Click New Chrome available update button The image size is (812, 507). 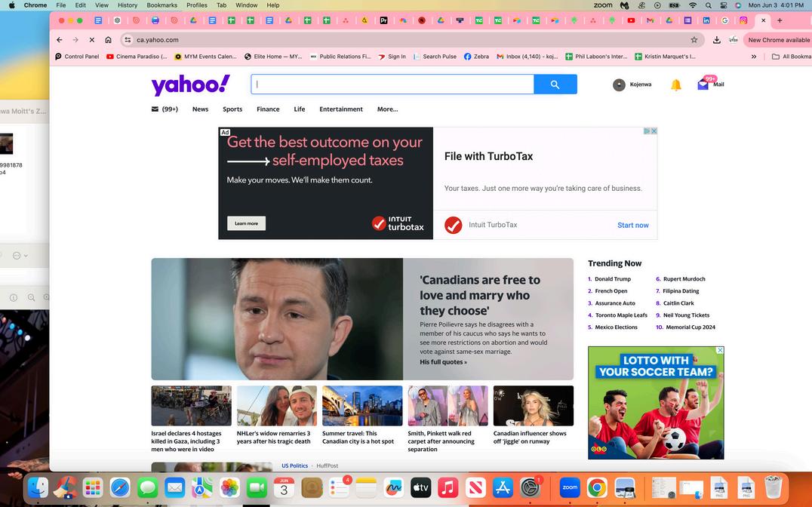(x=778, y=40)
